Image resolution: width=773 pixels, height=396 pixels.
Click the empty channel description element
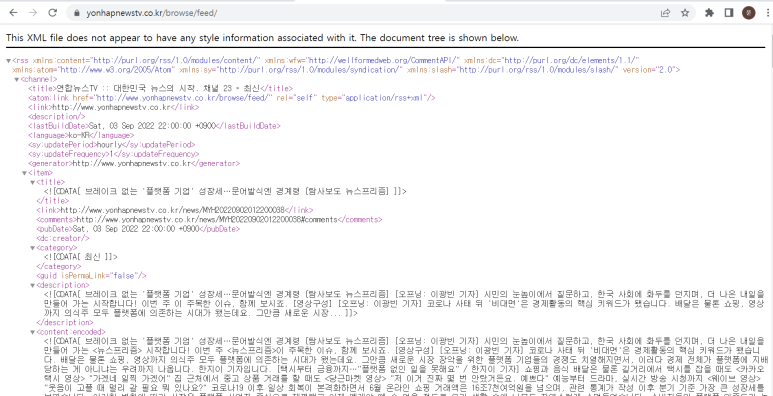pyautogui.click(x=57, y=117)
